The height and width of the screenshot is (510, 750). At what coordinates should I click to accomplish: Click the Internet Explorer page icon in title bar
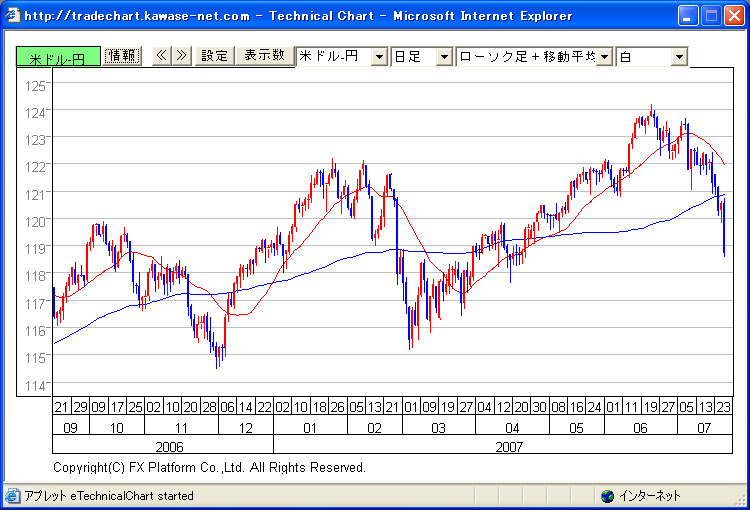click(11, 15)
